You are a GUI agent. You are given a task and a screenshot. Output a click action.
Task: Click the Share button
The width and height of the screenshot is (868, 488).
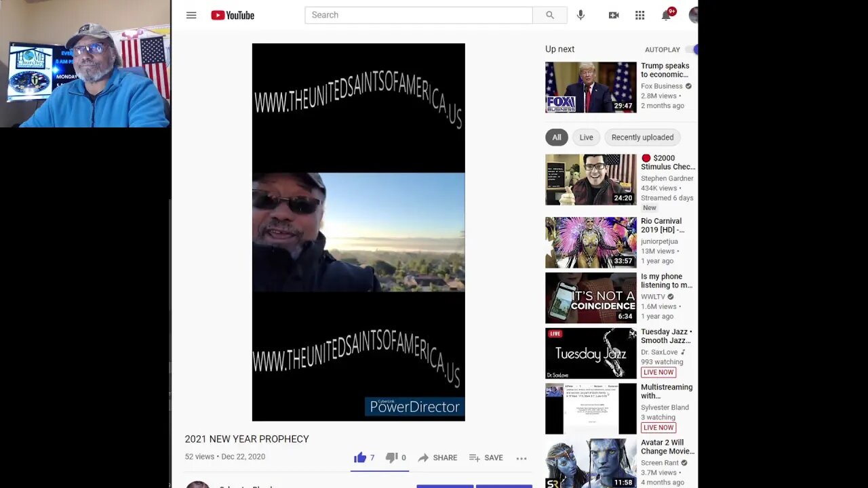437,457
